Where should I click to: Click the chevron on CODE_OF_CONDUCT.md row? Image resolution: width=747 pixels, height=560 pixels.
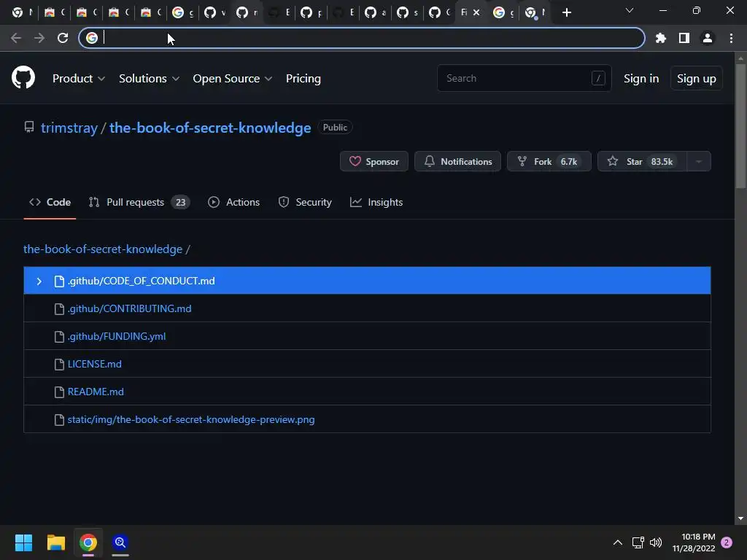pos(39,281)
